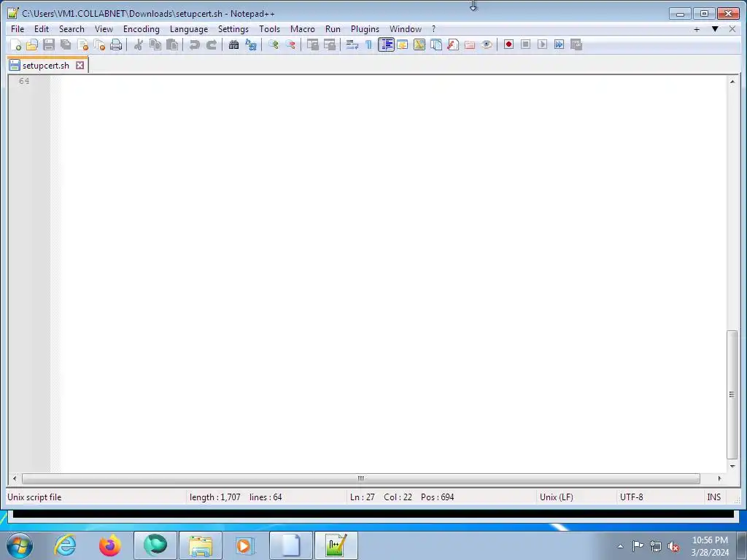The image size is (747, 560).
Task: Save the current file via toolbar
Action: 49,44
